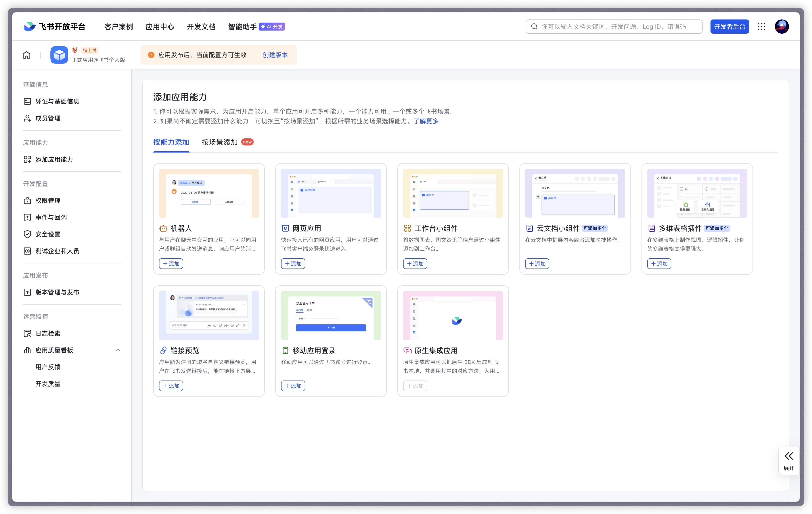Click the blue cube app icon
Screen dimensions: 812x514
click(59, 55)
